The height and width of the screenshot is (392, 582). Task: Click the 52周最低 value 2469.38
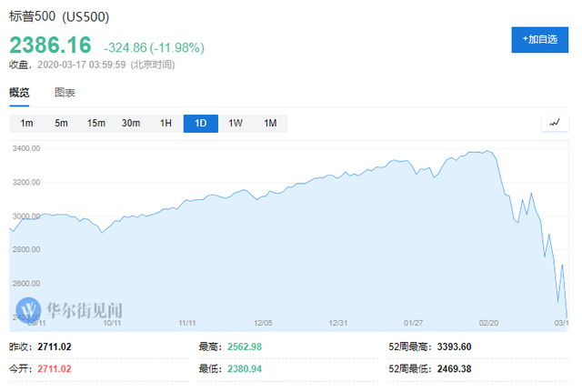(455, 369)
